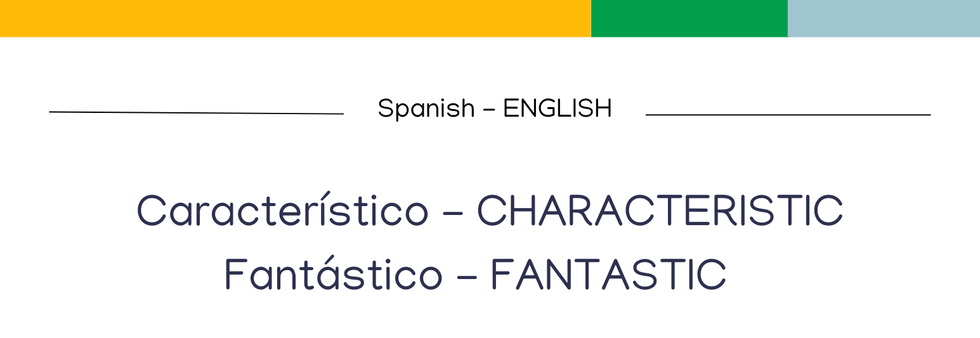This screenshot has height=338, width=980.
Task: Select the English word "FANTASTIC"
Action: [608, 275]
